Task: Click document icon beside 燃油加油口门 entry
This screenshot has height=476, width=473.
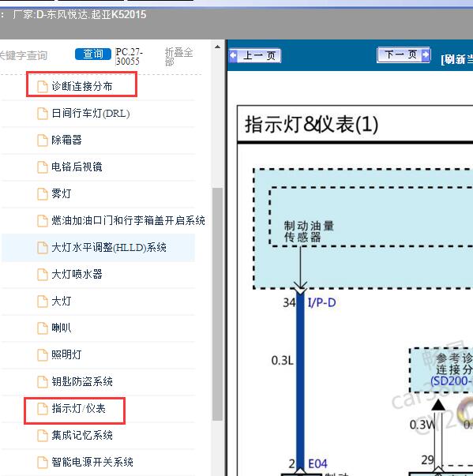Action: (43, 221)
